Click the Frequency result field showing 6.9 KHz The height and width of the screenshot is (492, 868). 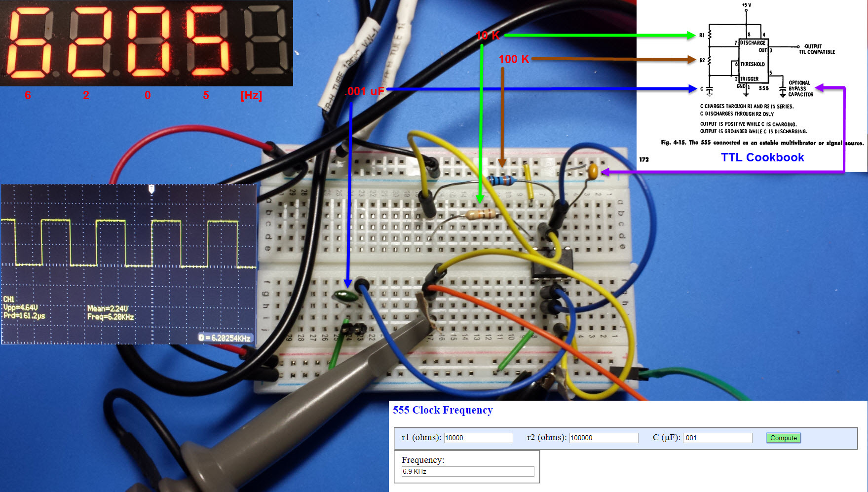coord(467,471)
